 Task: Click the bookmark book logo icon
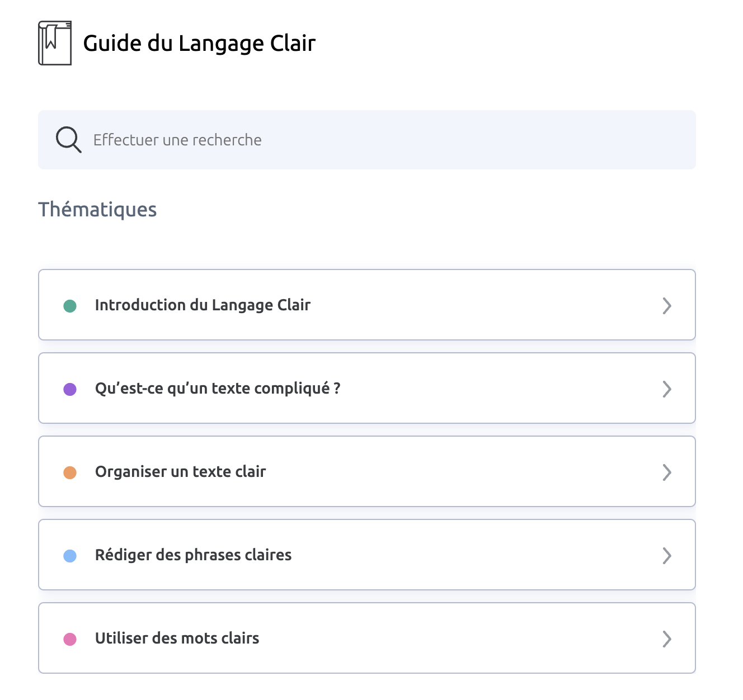(55, 43)
